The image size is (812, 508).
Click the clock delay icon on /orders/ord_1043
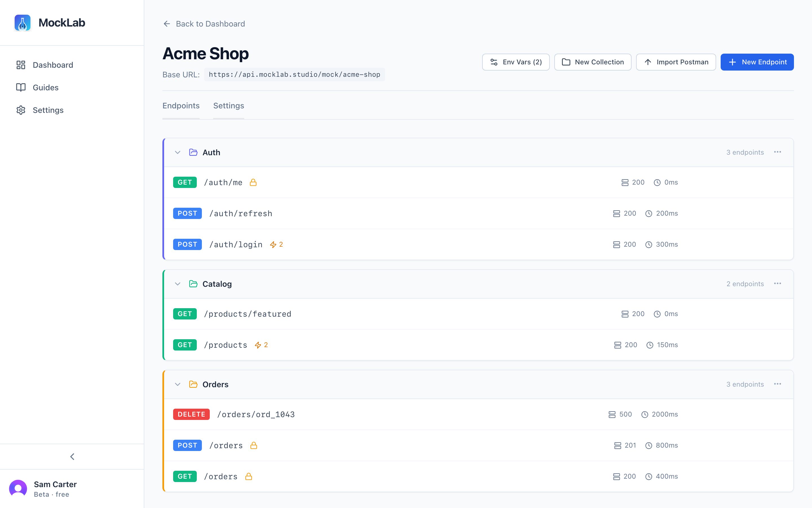point(645,415)
